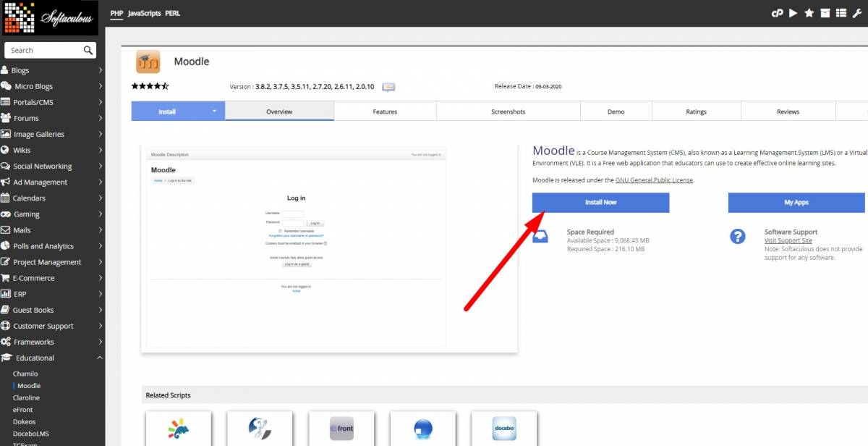Viewport: 868px width, 446px height.
Task: Click the Softaculous logo
Action: pos(49,18)
